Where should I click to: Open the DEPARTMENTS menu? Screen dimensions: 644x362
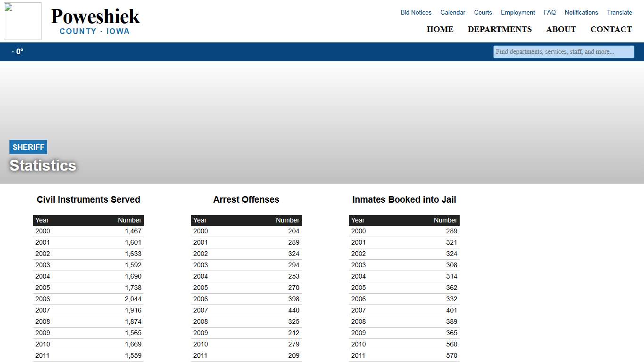[x=500, y=29]
